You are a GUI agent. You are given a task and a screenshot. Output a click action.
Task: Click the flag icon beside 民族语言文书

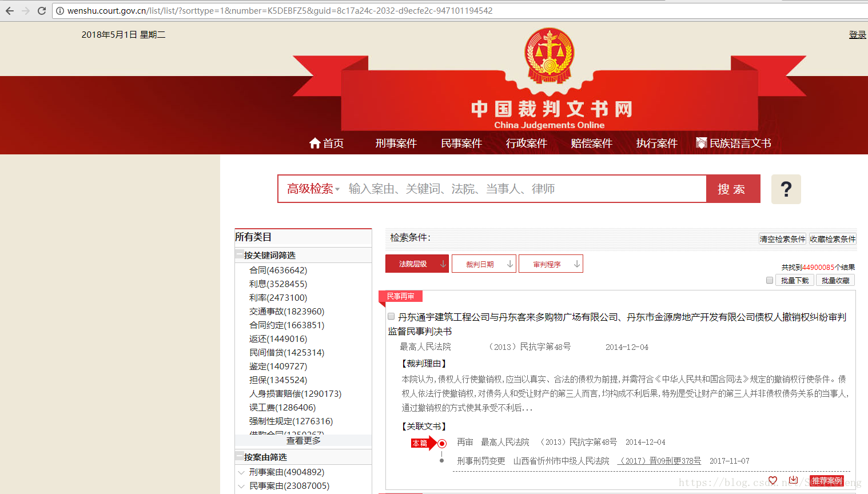pyautogui.click(x=701, y=143)
